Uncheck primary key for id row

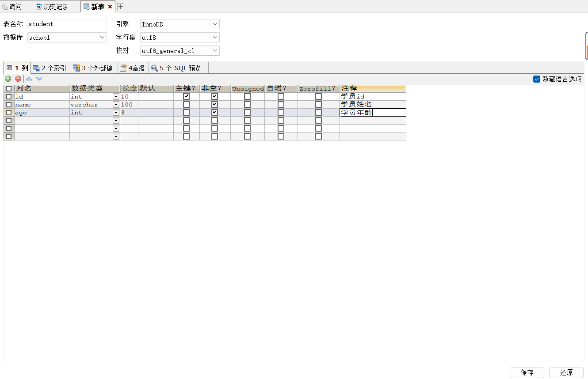coord(186,96)
